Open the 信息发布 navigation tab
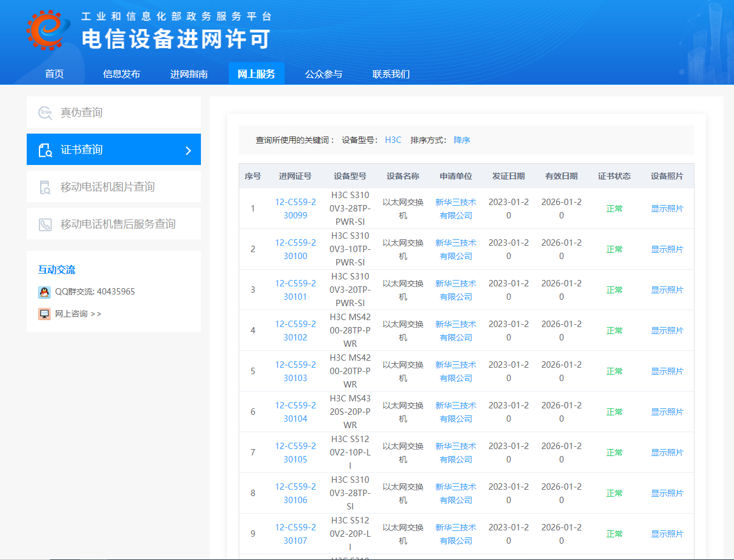This screenshot has width=734, height=560. tap(121, 74)
